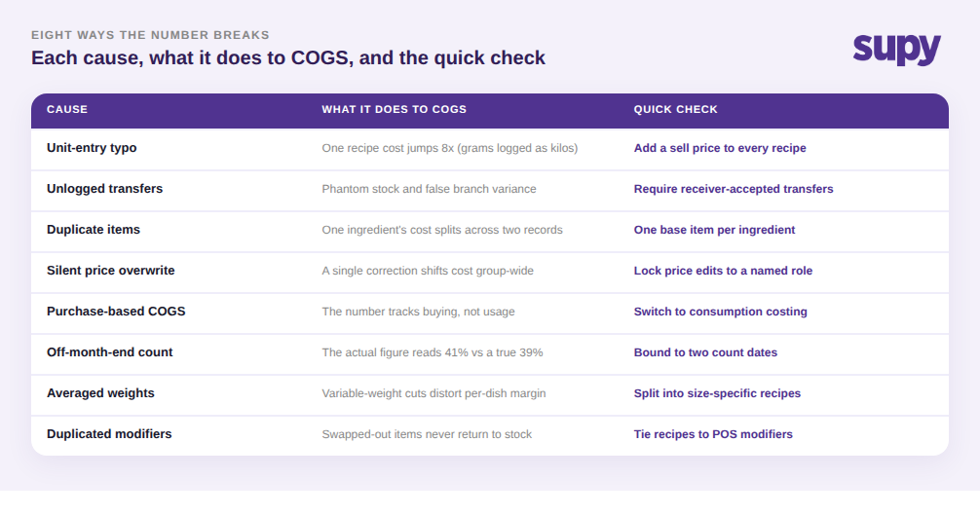Viewport: 980px width, 516px height.
Task: Click 'Phantom stock and false branch variance'
Action: coord(429,189)
